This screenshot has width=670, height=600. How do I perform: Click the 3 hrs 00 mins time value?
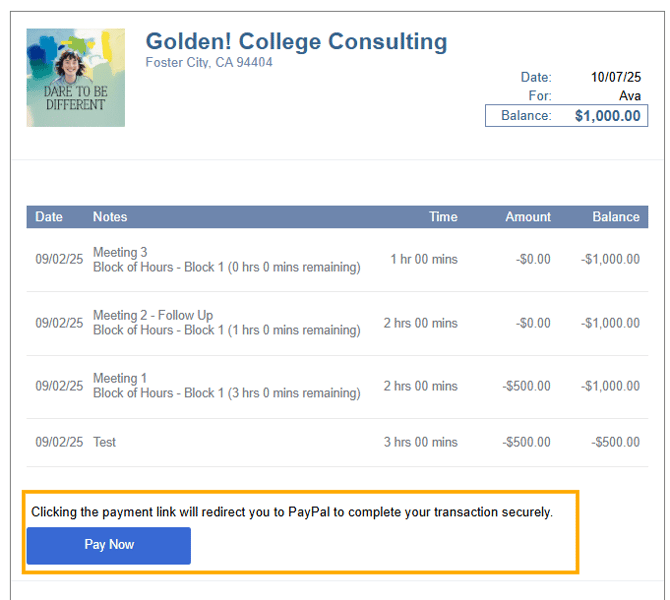coord(420,442)
